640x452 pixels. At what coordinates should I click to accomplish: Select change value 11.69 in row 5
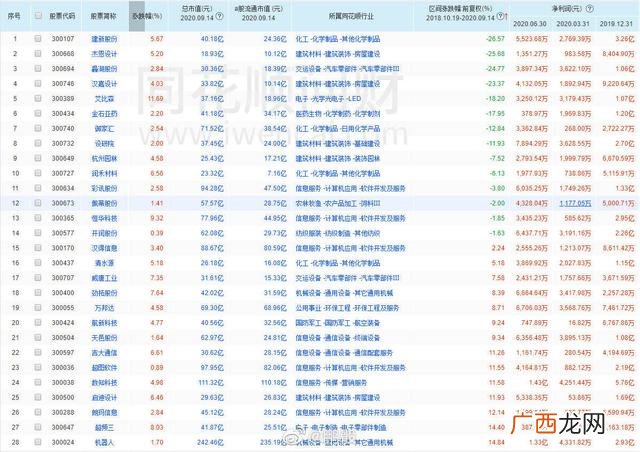click(156, 99)
